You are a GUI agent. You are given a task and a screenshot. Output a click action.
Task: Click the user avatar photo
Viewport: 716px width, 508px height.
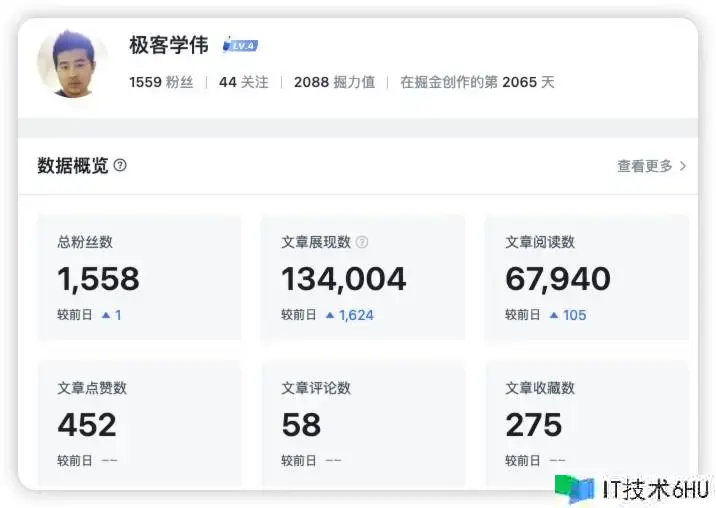72,63
